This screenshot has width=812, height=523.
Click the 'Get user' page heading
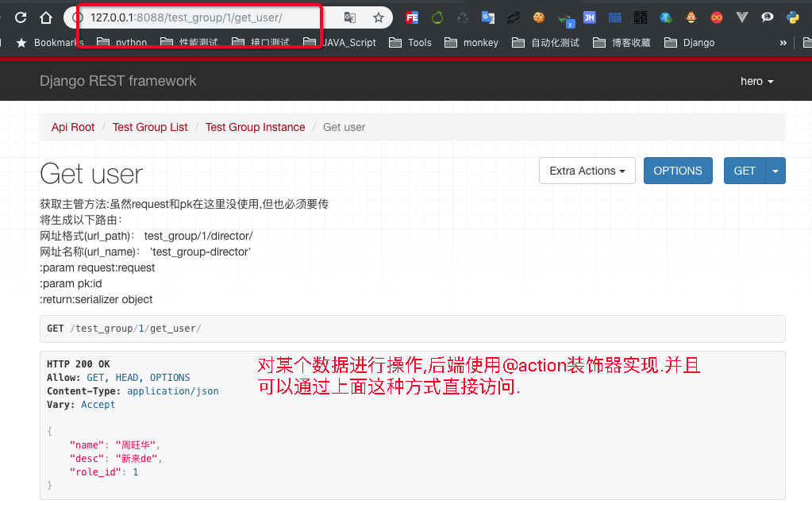point(91,174)
